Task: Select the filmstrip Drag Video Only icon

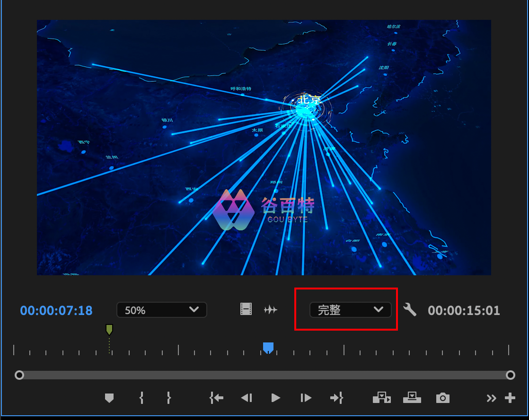Action: 246,310
